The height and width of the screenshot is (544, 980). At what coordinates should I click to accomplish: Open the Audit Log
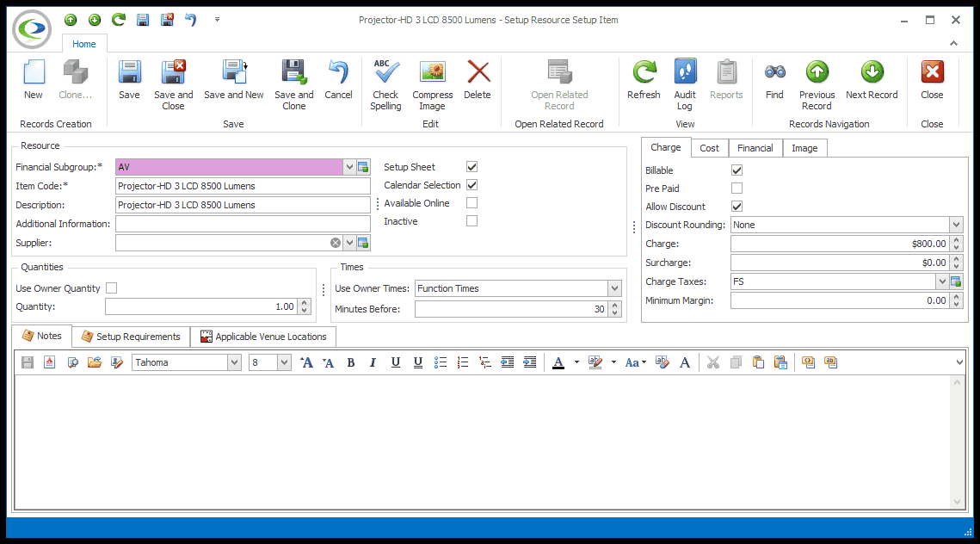[x=685, y=72]
